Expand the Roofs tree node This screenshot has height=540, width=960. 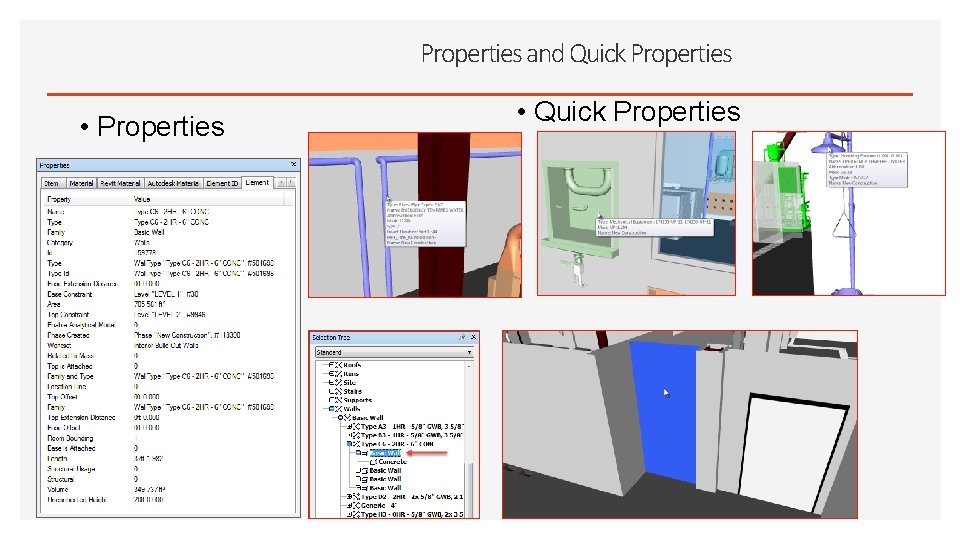click(331, 365)
